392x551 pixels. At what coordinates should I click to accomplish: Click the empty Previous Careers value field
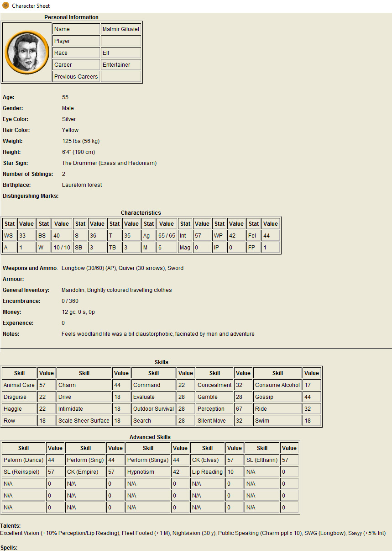coord(120,77)
